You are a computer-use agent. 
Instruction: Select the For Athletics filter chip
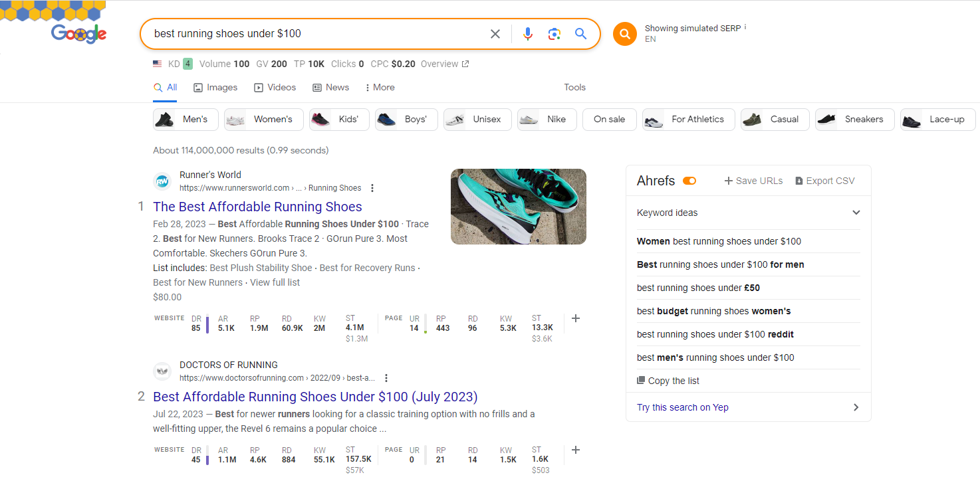pyautogui.click(x=689, y=120)
